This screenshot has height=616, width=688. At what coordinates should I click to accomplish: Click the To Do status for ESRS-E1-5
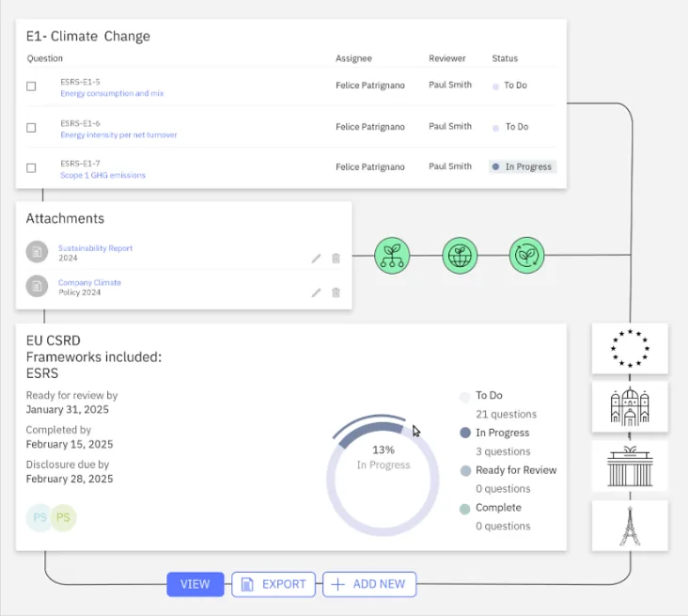tap(509, 86)
